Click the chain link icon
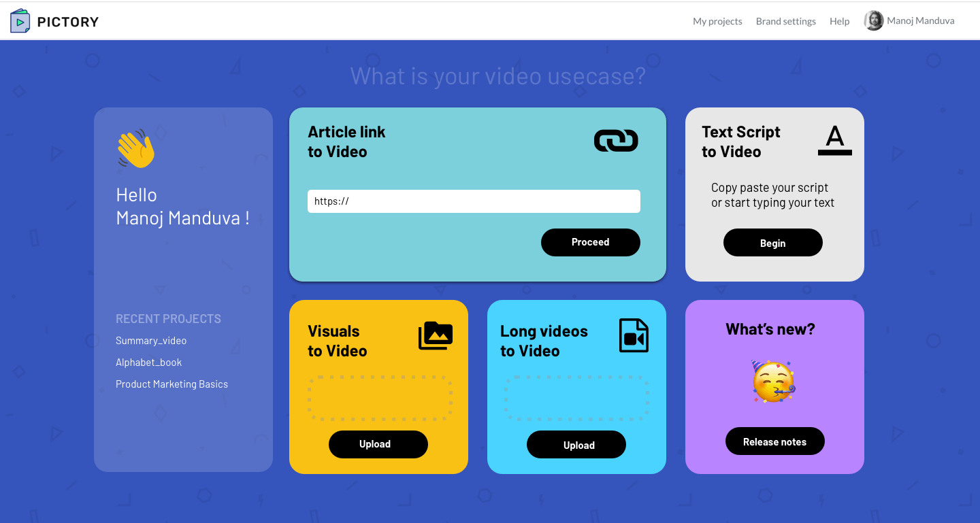This screenshot has height=523, width=980. 616,141
